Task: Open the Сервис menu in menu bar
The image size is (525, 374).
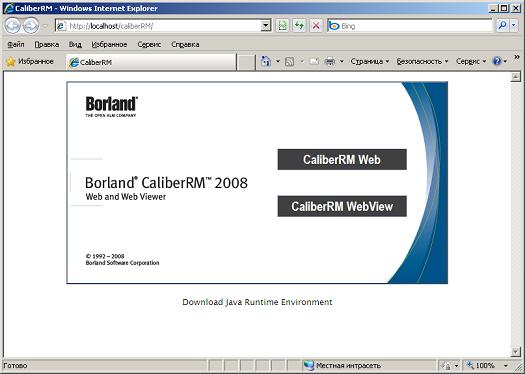Action: tap(149, 45)
